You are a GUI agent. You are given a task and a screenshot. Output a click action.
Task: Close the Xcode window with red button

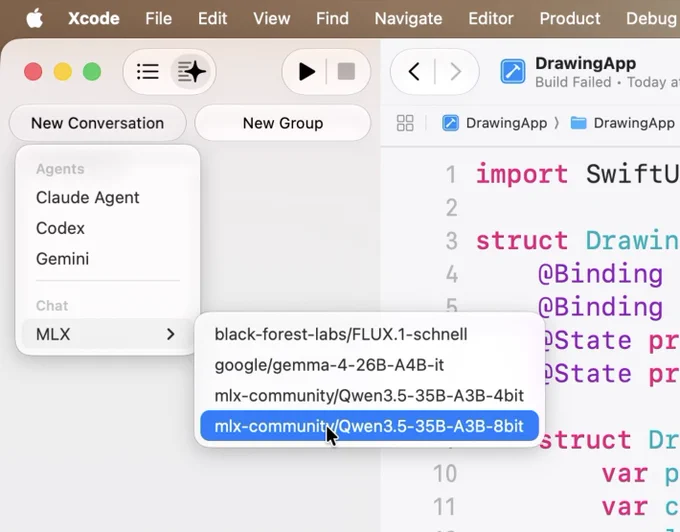(x=33, y=72)
